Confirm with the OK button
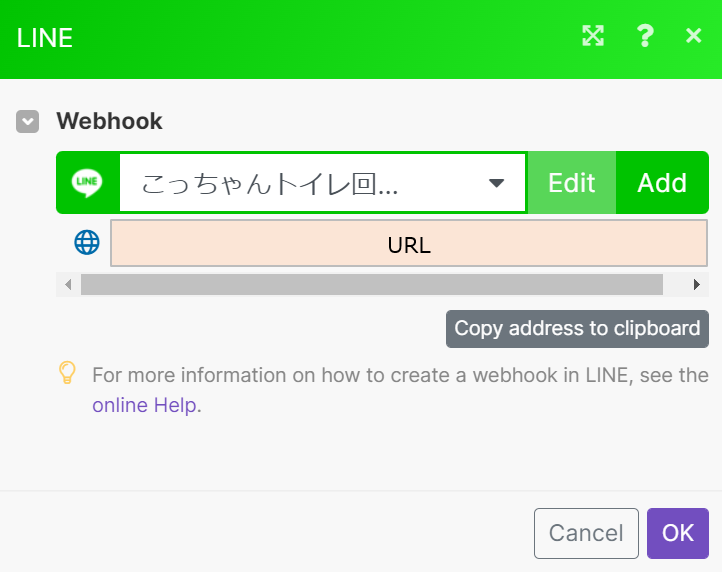 [678, 533]
